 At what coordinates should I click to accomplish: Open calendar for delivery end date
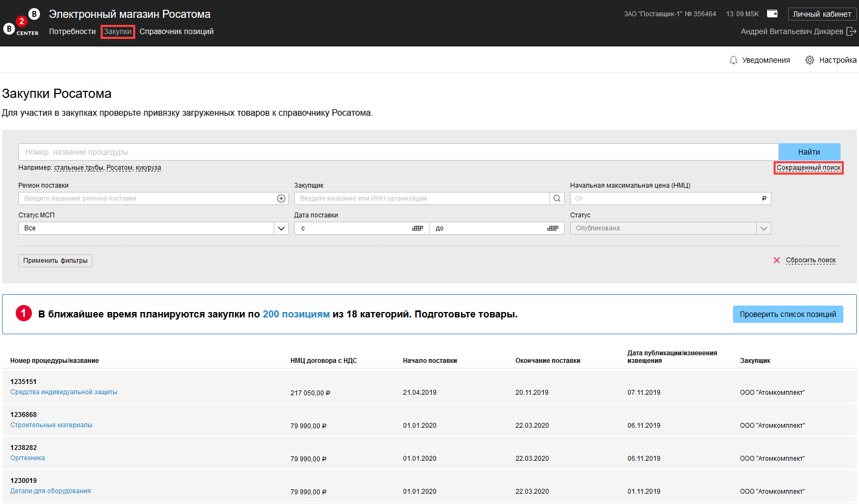(x=552, y=228)
